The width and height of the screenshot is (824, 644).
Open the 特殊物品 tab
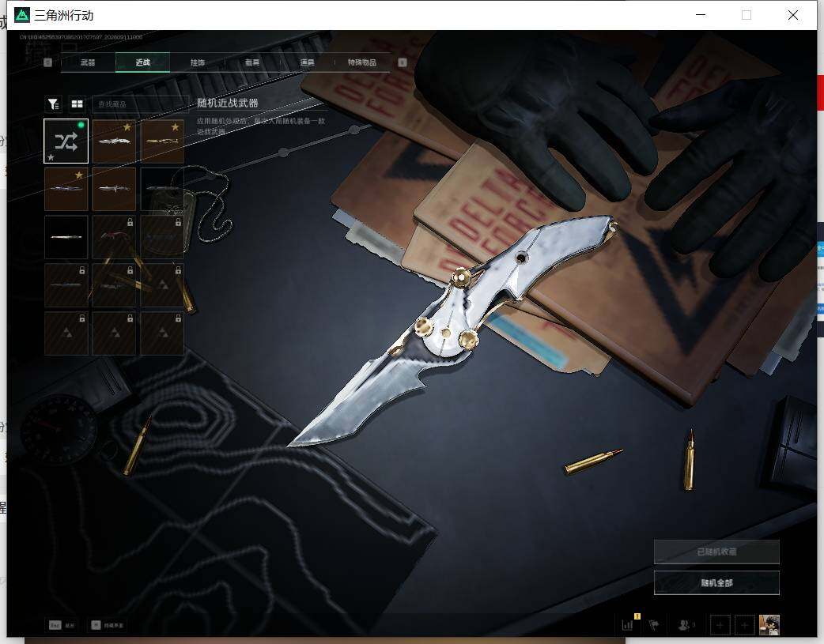[x=362, y=62]
